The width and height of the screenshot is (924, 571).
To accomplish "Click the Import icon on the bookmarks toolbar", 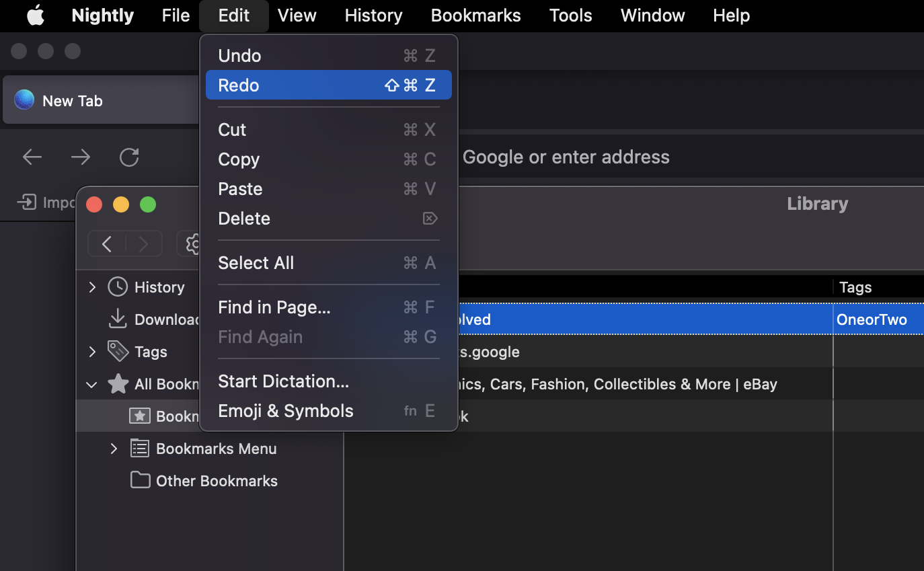I will click(x=27, y=202).
